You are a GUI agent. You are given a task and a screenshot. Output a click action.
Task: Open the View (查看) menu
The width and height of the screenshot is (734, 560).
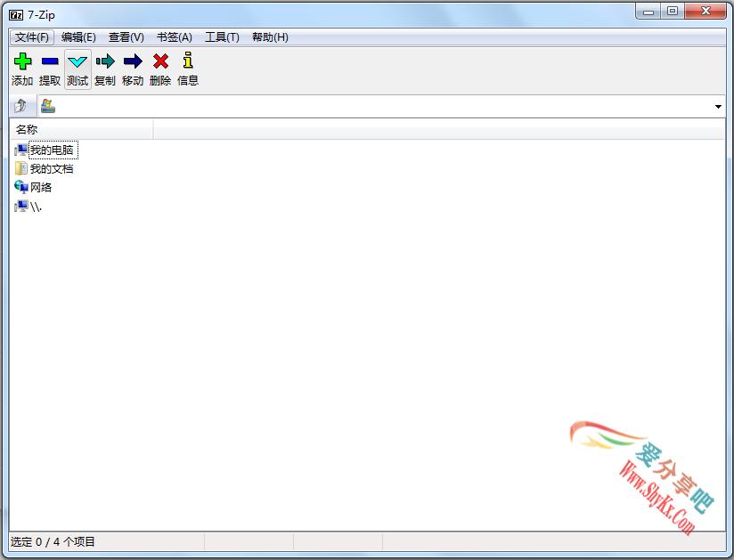click(126, 37)
